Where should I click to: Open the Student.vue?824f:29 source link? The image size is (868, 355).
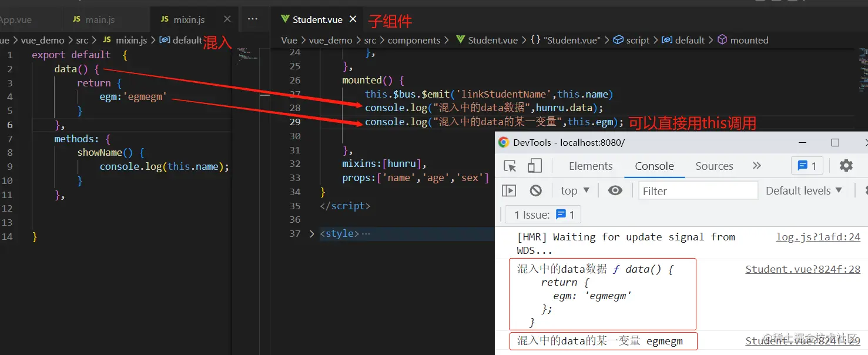point(803,341)
